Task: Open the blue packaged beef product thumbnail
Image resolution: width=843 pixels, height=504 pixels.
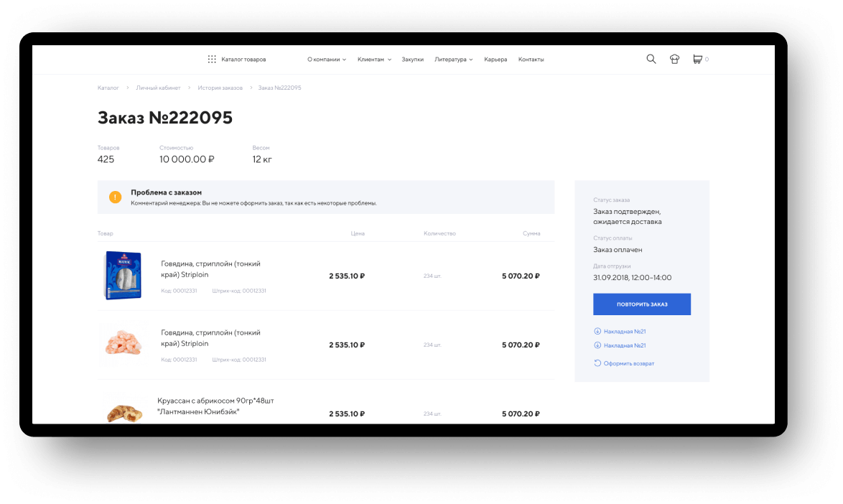Action: [x=123, y=275]
